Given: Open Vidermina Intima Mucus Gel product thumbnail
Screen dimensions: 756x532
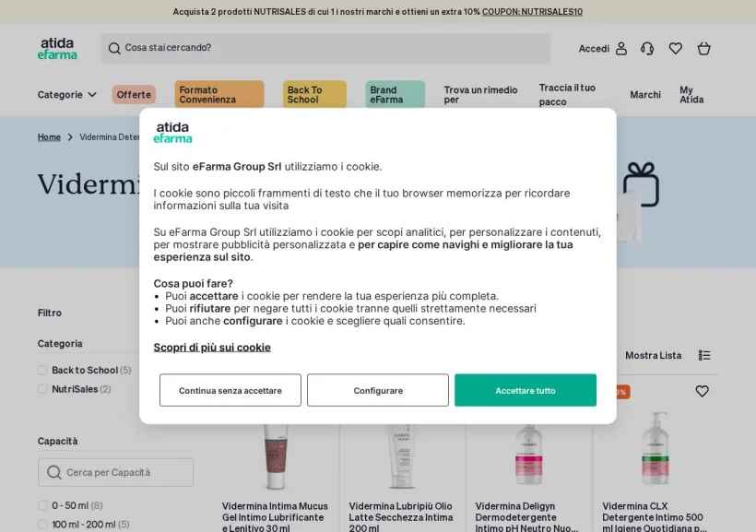Looking at the screenshot, I should click(x=276, y=455).
